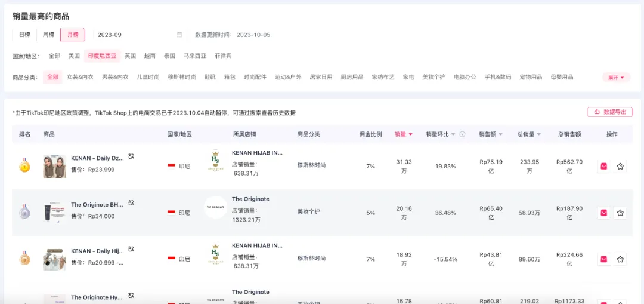Click the translate icon beside KENAN - Daily Dz
644x304 pixels.
(131, 156)
